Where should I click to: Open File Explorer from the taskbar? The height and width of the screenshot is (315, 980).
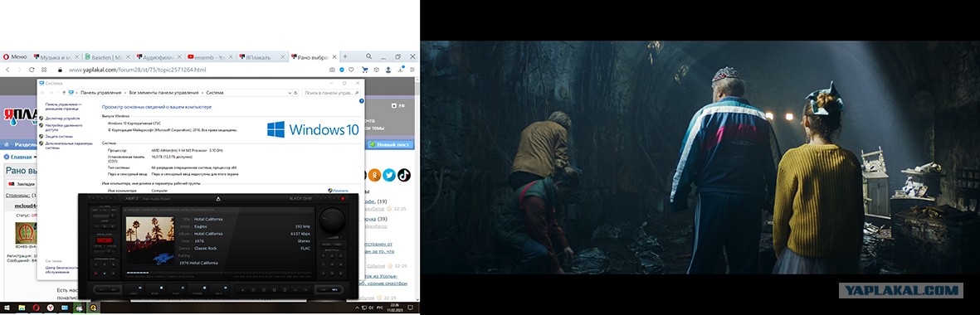(x=22, y=308)
